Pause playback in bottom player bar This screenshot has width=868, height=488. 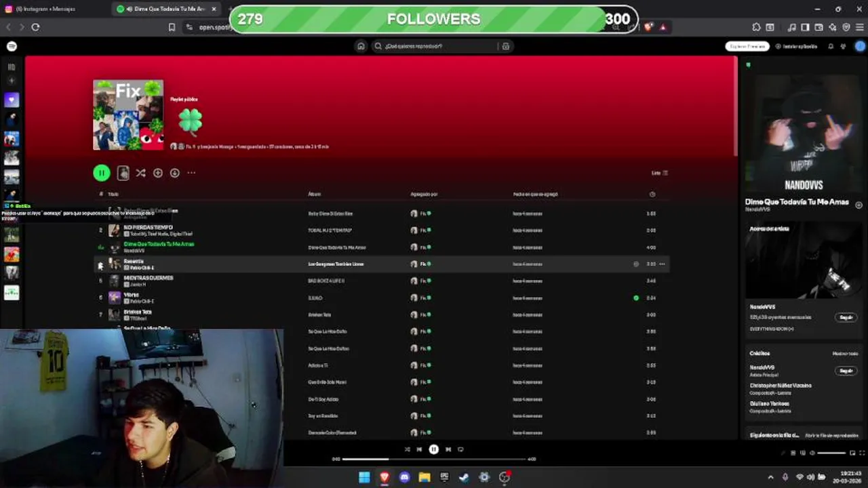(433, 449)
